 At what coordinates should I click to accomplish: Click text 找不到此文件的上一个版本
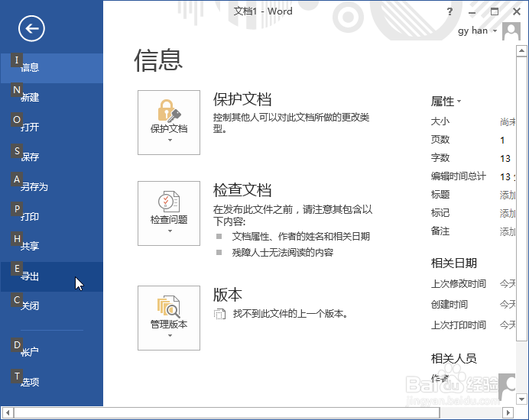(290, 314)
